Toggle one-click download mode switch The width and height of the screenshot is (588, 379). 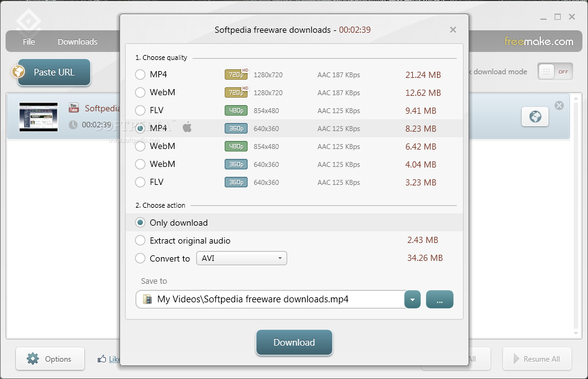[x=555, y=72]
